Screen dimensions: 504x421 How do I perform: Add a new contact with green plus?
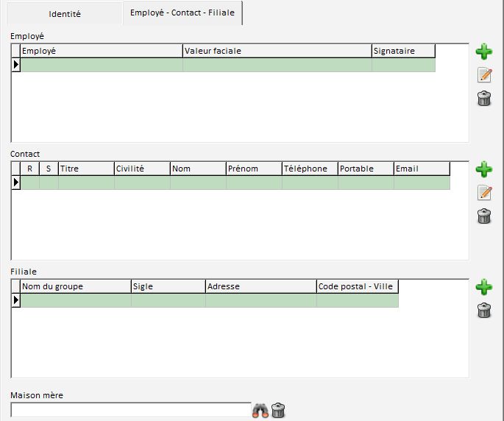[483, 169]
